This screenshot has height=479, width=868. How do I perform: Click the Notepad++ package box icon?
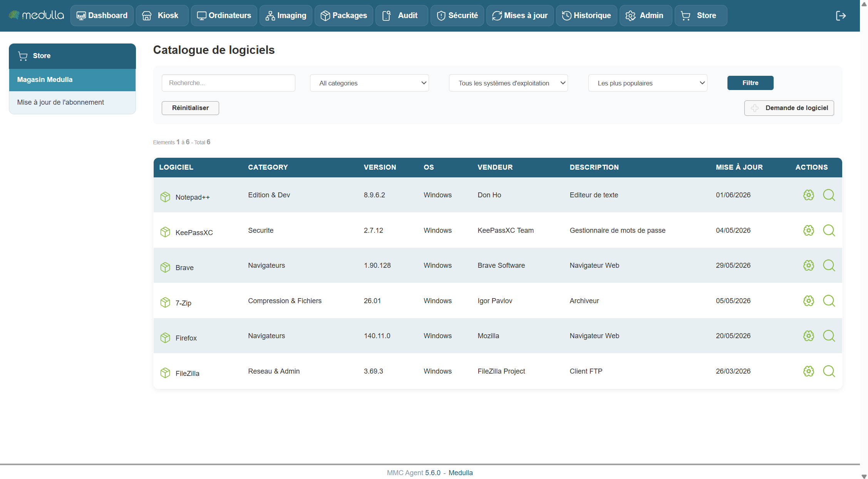tap(165, 197)
